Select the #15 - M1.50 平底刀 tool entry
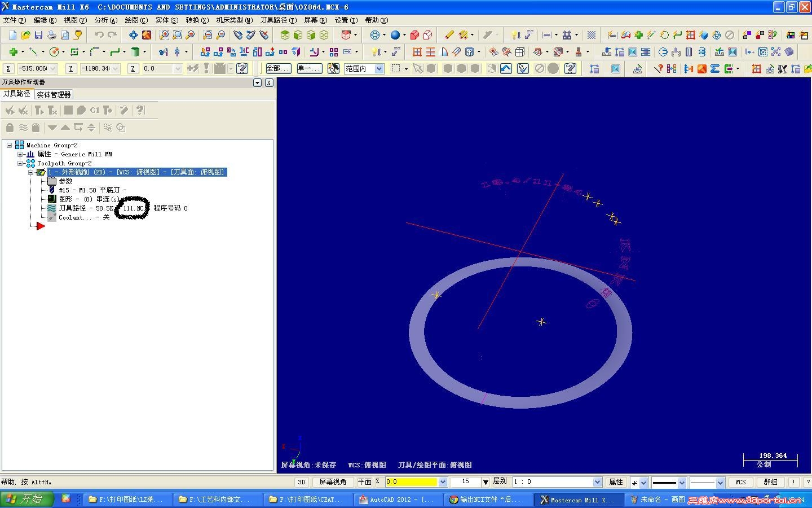The height and width of the screenshot is (508, 812). (x=92, y=190)
